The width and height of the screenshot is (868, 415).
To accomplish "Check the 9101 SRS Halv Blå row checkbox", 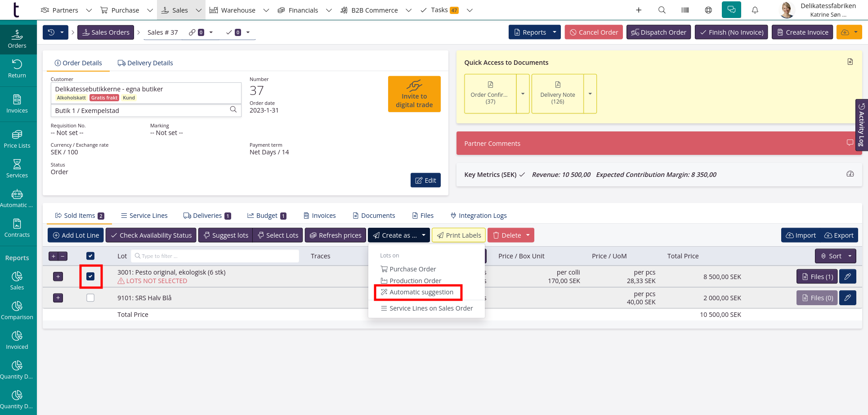I will click(90, 298).
